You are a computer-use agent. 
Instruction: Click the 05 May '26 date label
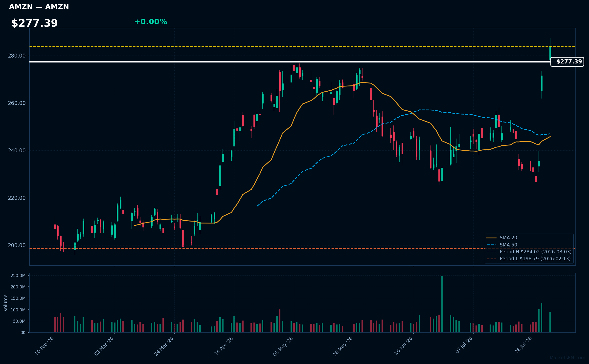click(283, 346)
